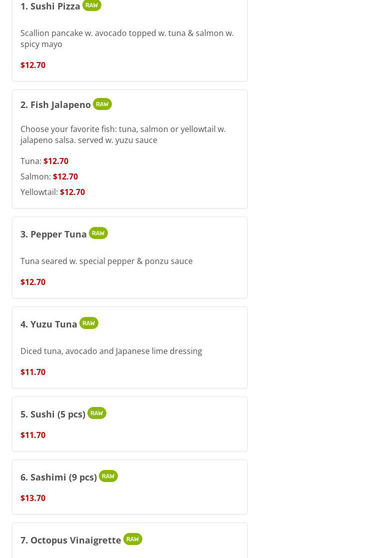Click the RAW badge beside Fish Jalapeno

pyautogui.click(x=102, y=104)
